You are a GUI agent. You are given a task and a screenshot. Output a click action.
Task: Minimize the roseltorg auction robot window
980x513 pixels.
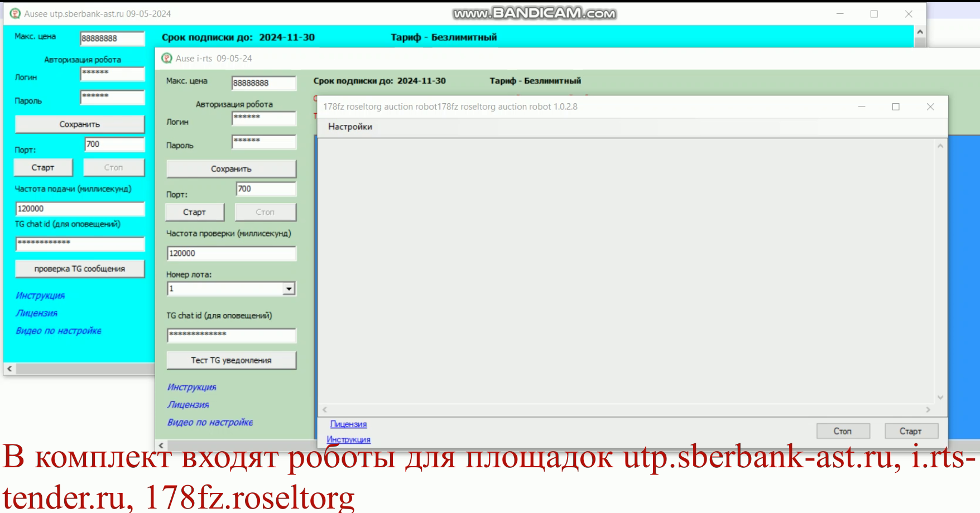click(x=862, y=107)
